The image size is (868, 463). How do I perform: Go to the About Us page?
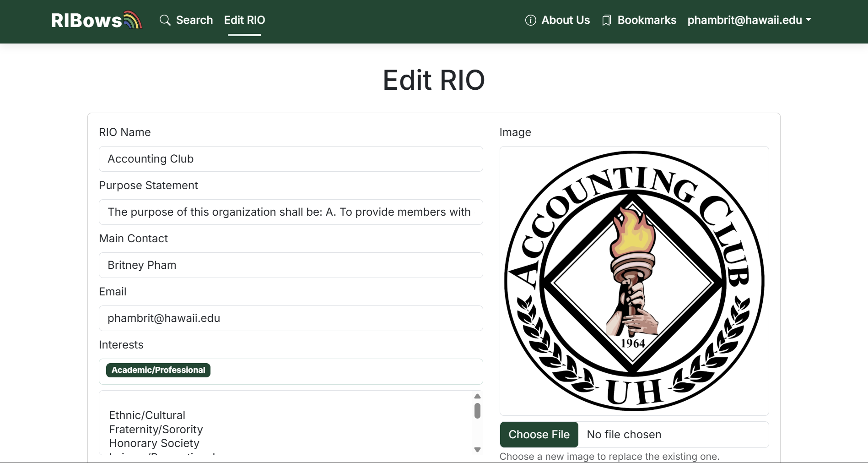click(566, 20)
